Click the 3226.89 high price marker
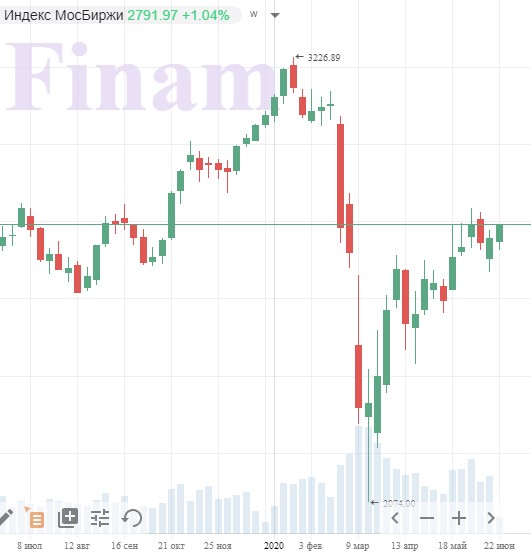This screenshot has width=531, height=558. [x=324, y=57]
